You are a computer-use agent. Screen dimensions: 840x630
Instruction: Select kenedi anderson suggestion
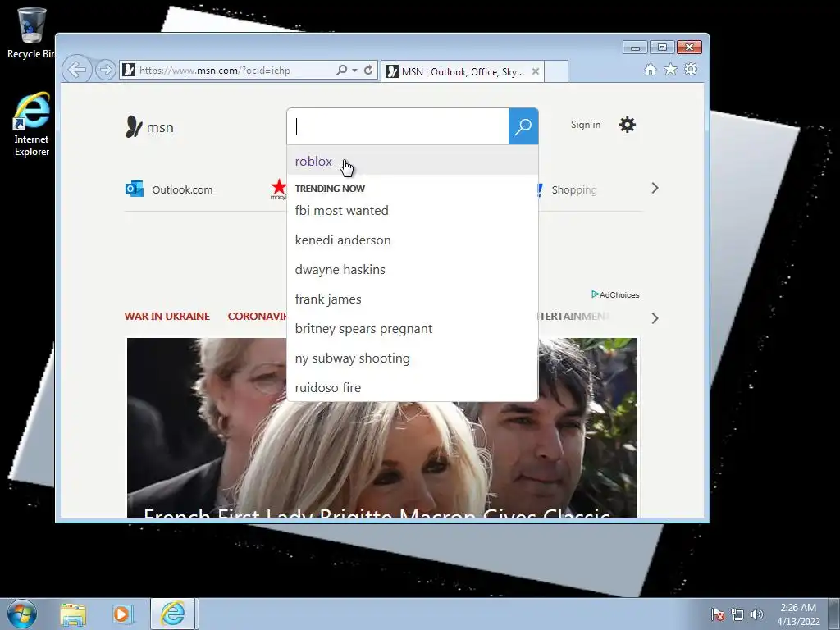click(413, 240)
